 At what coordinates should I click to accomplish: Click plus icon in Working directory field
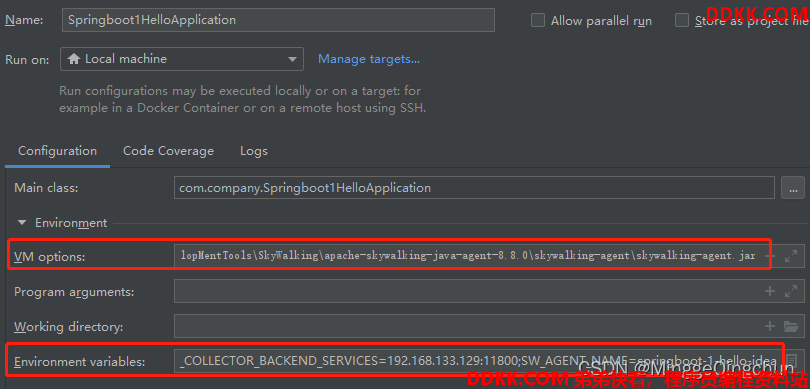(770, 326)
